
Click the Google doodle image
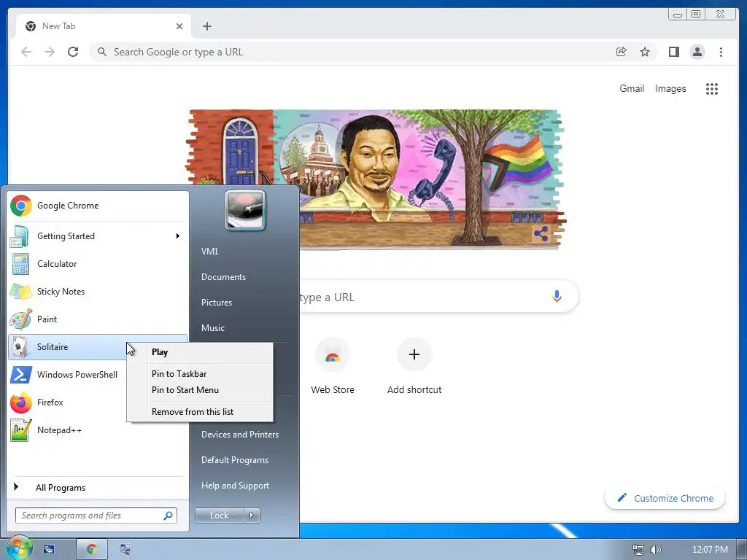tap(376, 179)
